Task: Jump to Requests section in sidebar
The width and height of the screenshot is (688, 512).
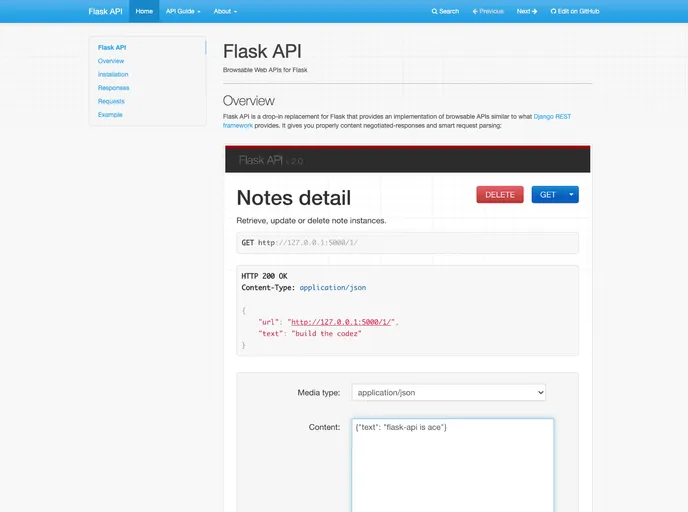Action: (x=111, y=101)
